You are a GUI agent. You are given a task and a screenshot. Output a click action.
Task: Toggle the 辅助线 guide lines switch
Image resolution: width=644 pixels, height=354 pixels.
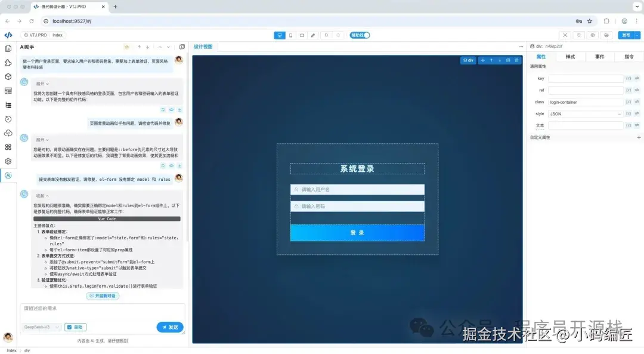click(360, 35)
